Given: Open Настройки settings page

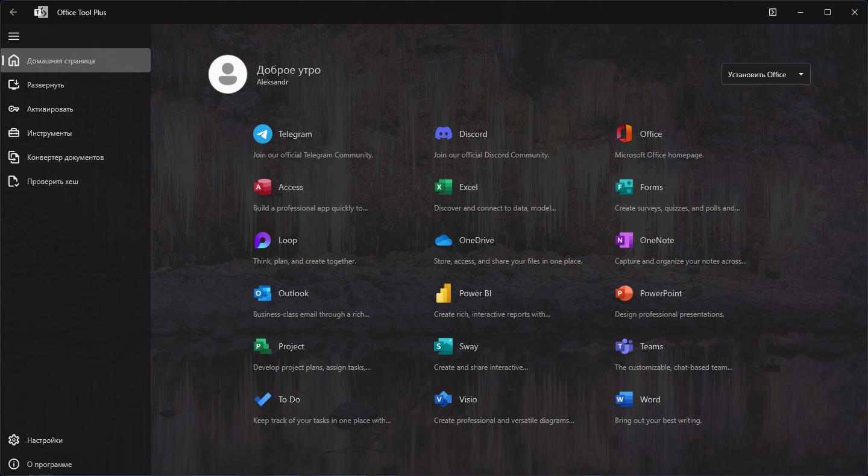Looking at the screenshot, I should (x=76, y=440).
